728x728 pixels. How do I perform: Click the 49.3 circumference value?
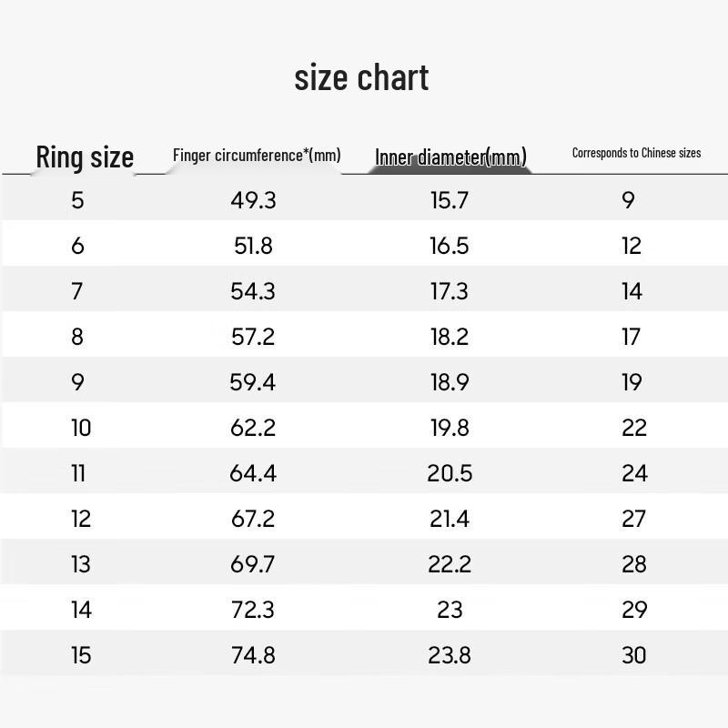click(253, 200)
